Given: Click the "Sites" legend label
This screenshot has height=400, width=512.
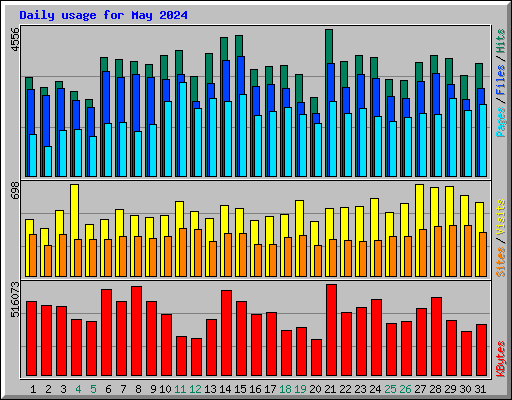Looking at the screenshot, I should click(x=500, y=262).
